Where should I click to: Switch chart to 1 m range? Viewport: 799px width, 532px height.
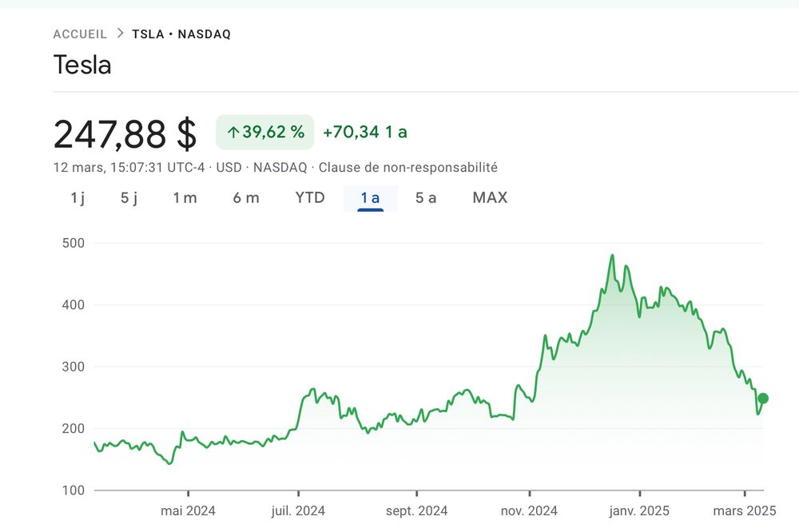tap(185, 198)
